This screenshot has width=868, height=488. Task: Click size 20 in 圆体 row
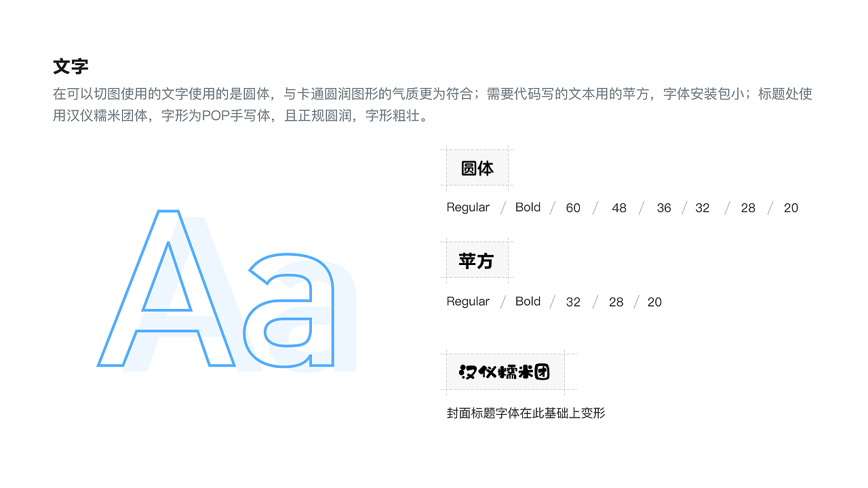point(791,208)
